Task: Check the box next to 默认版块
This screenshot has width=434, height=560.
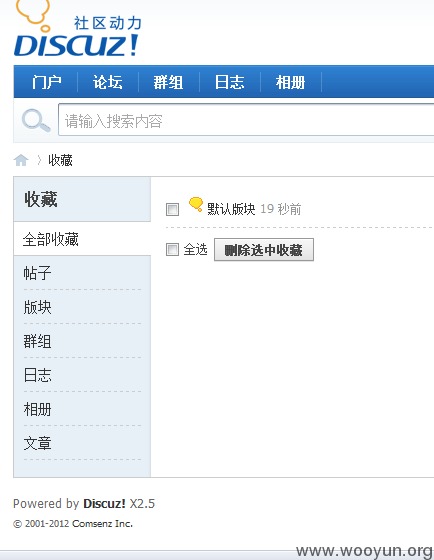Action: click(x=173, y=209)
